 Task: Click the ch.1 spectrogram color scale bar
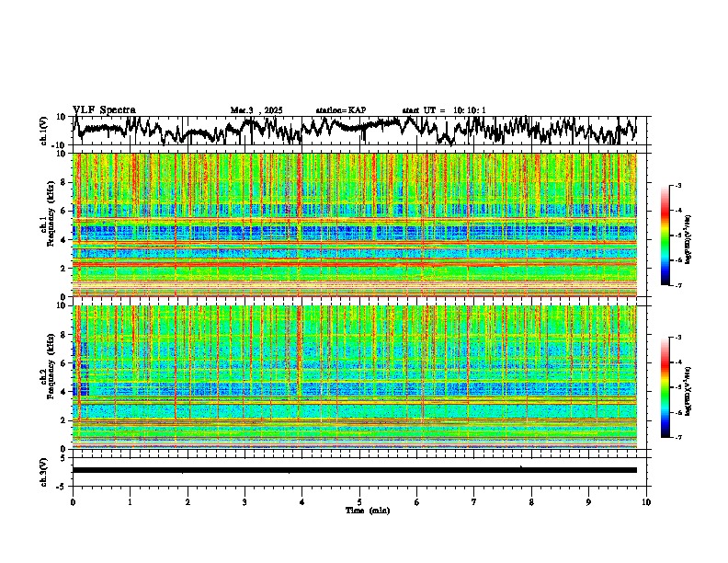click(665, 236)
